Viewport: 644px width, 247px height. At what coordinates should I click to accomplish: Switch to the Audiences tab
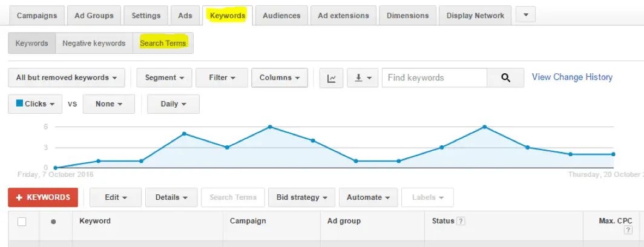pos(281,16)
